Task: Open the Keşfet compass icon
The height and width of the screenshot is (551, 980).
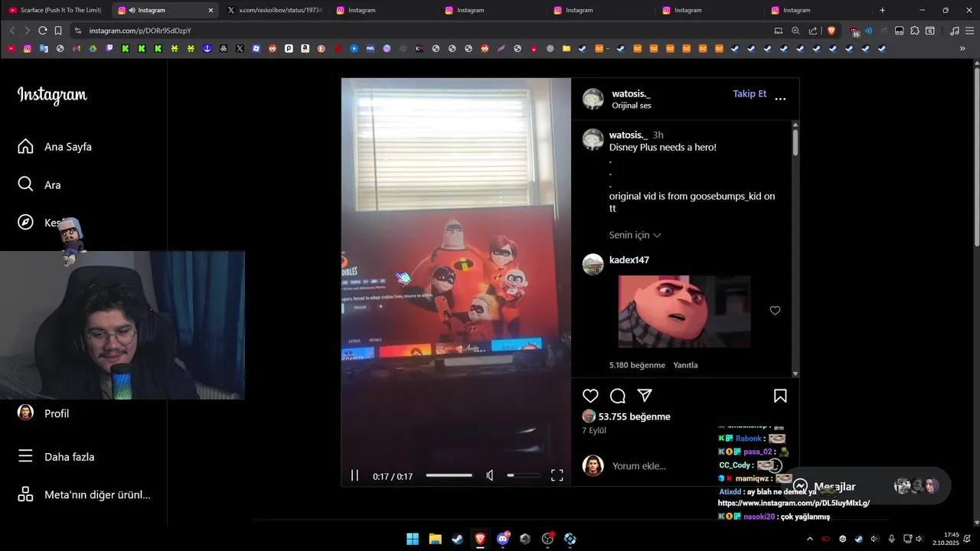Action: coord(25,222)
